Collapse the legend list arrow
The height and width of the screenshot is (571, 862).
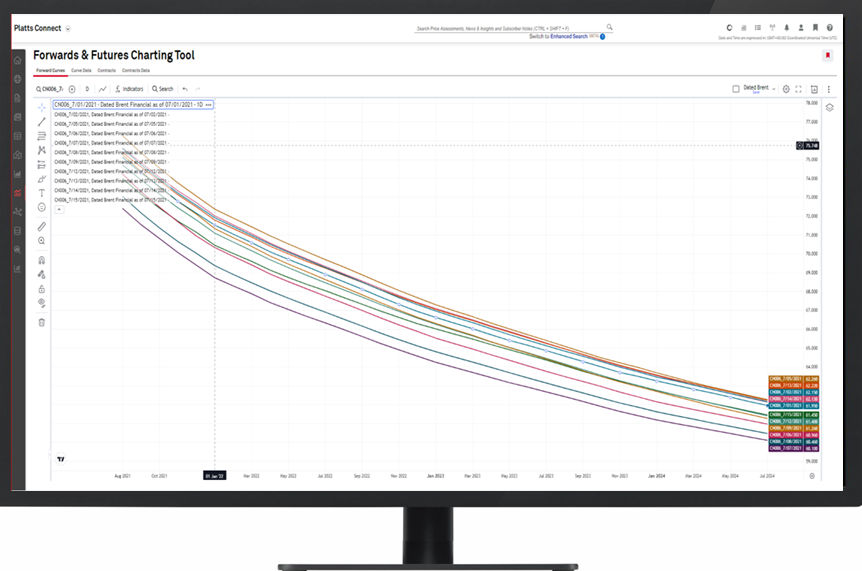coord(58,209)
